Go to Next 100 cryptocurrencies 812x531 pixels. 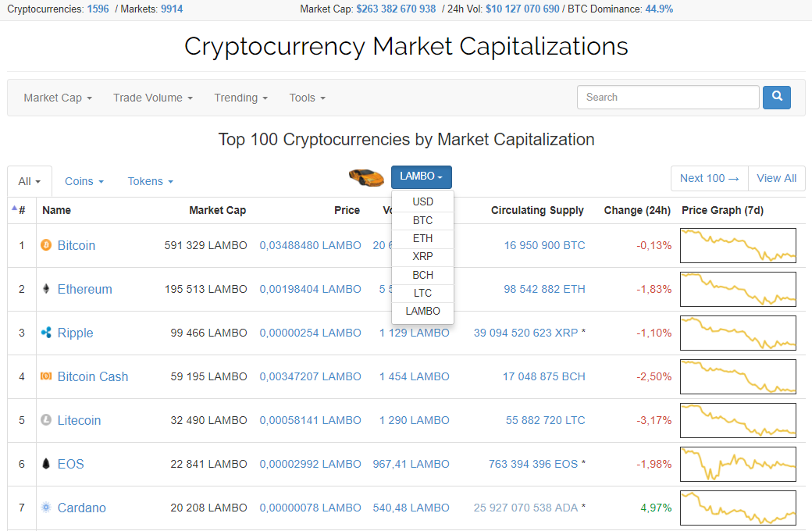pyautogui.click(x=709, y=178)
